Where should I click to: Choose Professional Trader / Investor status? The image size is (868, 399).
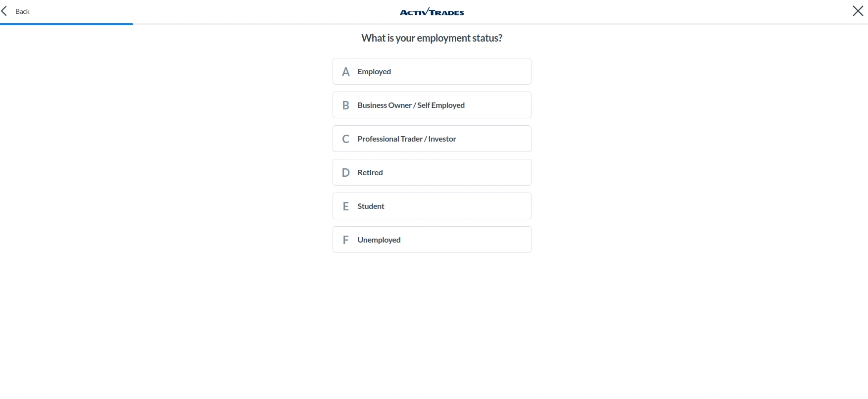pyautogui.click(x=432, y=139)
